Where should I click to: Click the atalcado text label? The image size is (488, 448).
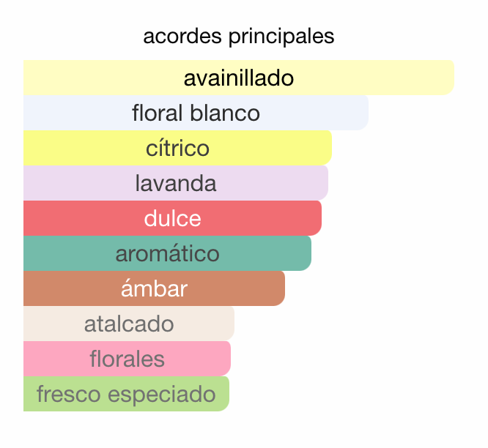[129, 324]
